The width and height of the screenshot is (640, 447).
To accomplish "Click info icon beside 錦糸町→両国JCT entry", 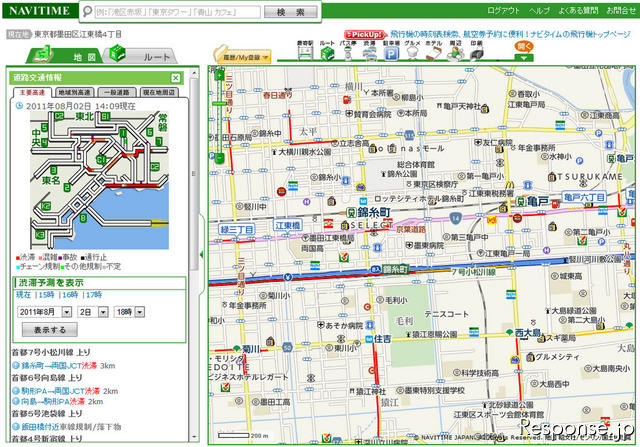I will [16, 365].
